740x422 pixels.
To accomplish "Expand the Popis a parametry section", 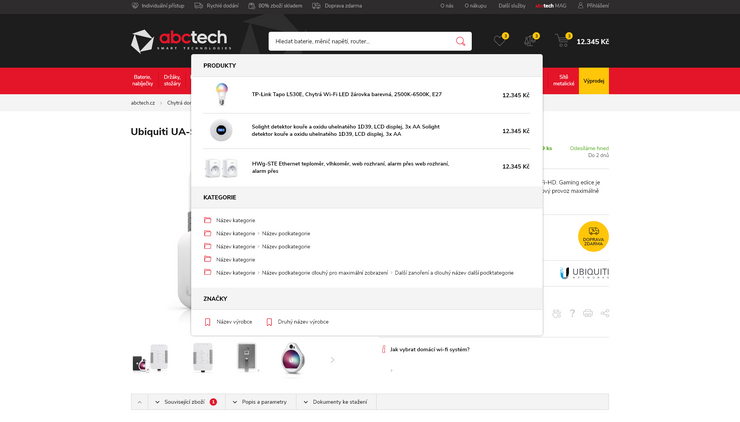I will tap(263, 402).
